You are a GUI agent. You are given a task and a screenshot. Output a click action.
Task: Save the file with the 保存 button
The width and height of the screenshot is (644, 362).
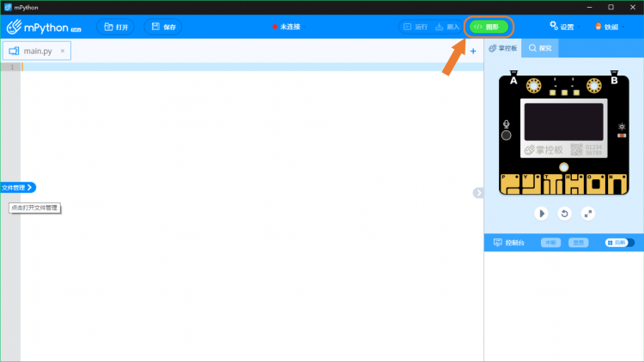click(x=163, y=27)
